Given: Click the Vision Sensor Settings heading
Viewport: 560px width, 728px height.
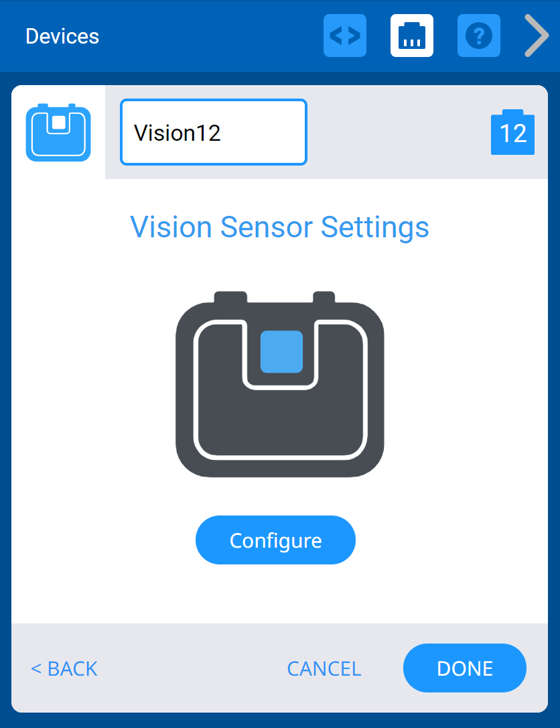Looking at the screenshot, I should (279, 227).
